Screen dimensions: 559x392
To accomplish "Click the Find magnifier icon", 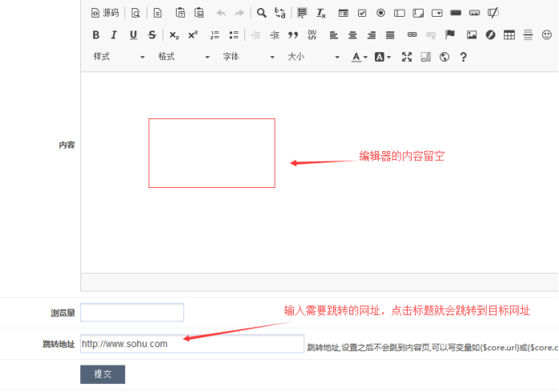I will [261, 13].
